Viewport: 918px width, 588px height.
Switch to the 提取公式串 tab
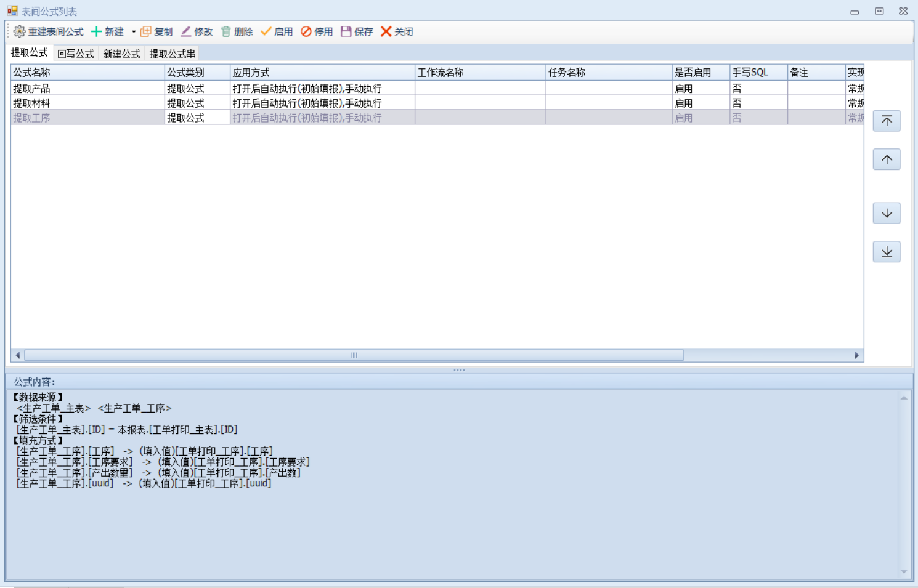(173, 54)
